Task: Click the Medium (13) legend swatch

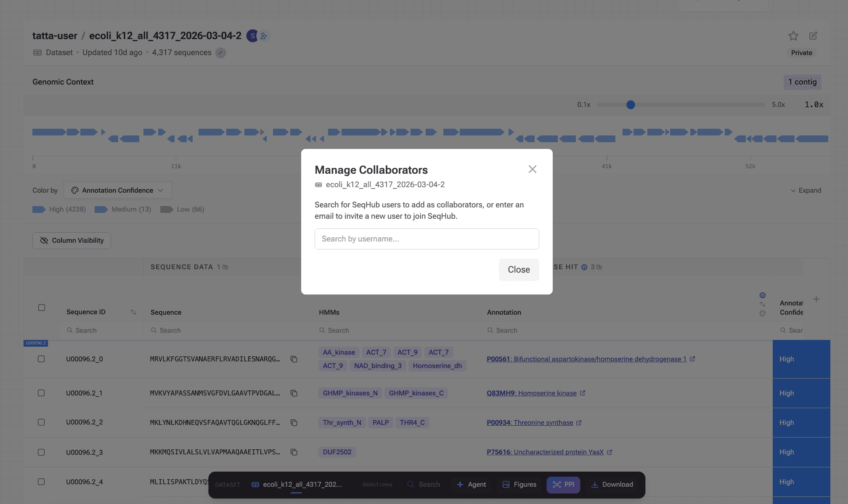Action: [101, 210]
